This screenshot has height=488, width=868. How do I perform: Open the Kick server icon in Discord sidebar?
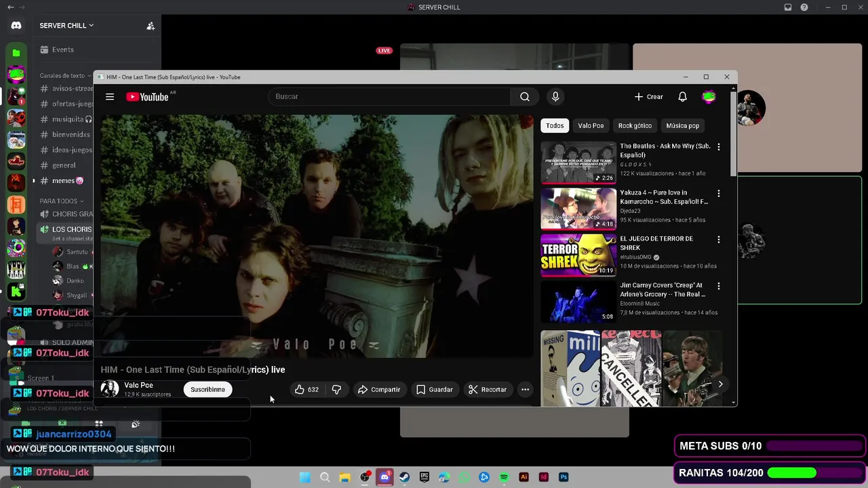coord(16,293)
